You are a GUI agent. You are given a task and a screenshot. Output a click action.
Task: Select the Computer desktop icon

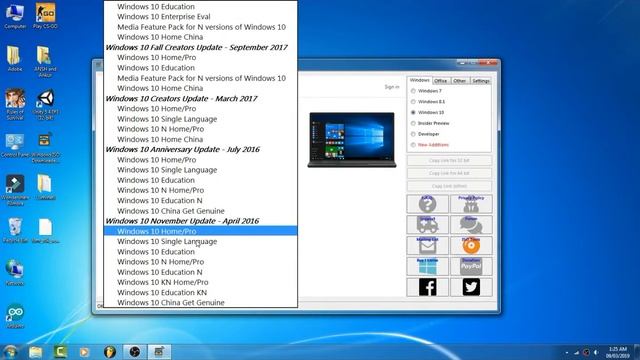point(15,16)
